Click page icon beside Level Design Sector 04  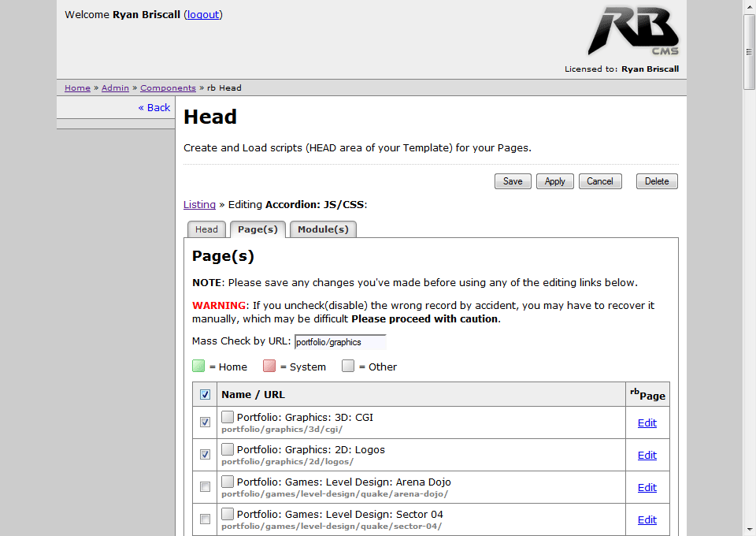pos(228,513)
